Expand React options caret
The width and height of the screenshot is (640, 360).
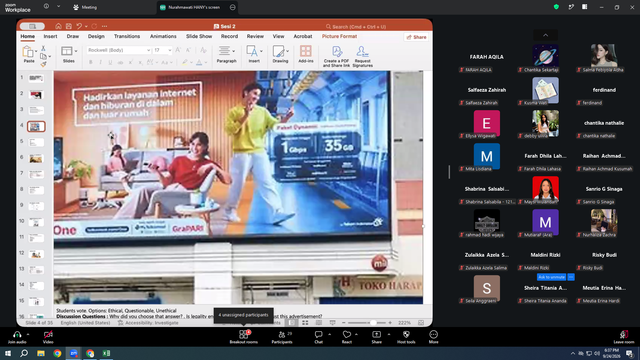pyautogui.click(x=356, y=335)
